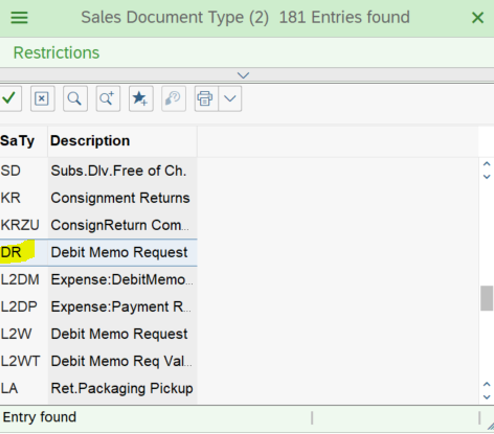Select DR Debit Memo Request row
Viewport: 494px width, 434px height.
pyautogui.click(x=98, y=252)
